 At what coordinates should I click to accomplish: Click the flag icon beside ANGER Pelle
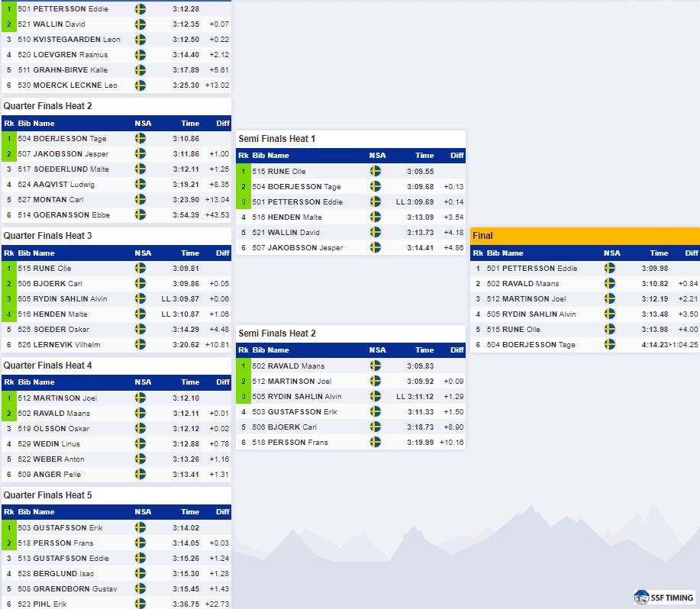point(140,474)
